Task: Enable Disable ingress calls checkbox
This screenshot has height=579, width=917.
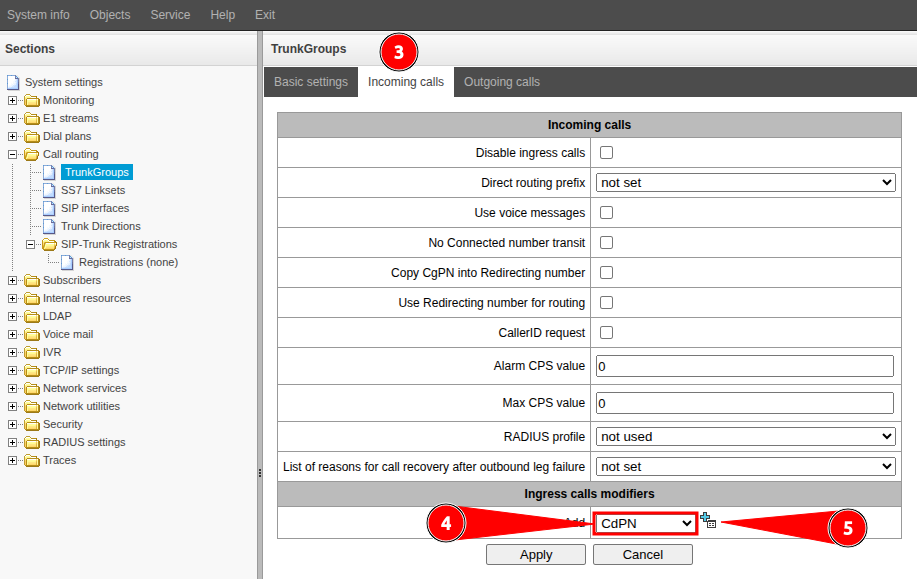Action: [x=606, y=153]
